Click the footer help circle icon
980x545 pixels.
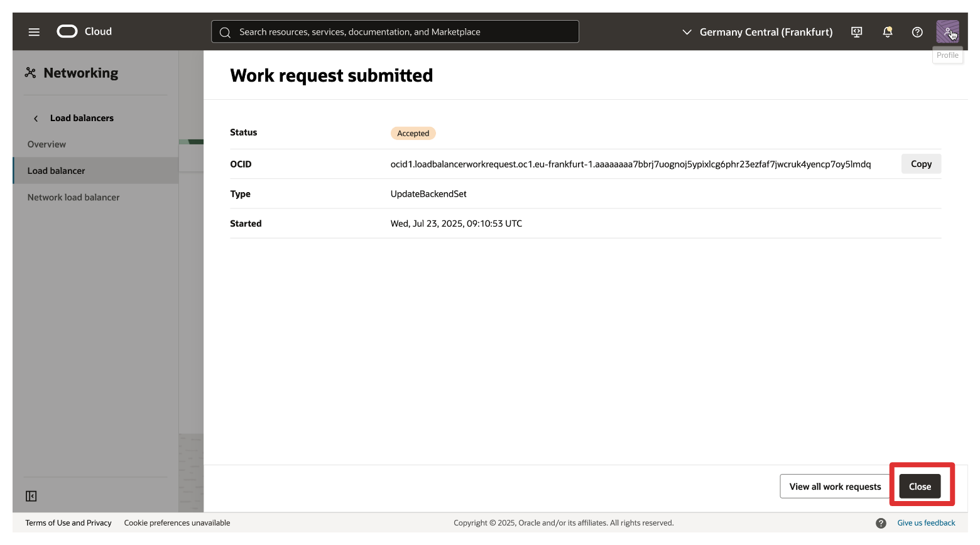point(881,523)
